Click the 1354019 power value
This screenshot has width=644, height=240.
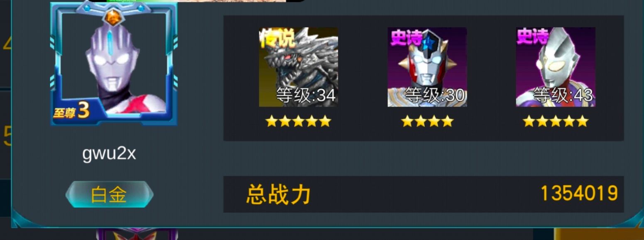coord(579,194)
